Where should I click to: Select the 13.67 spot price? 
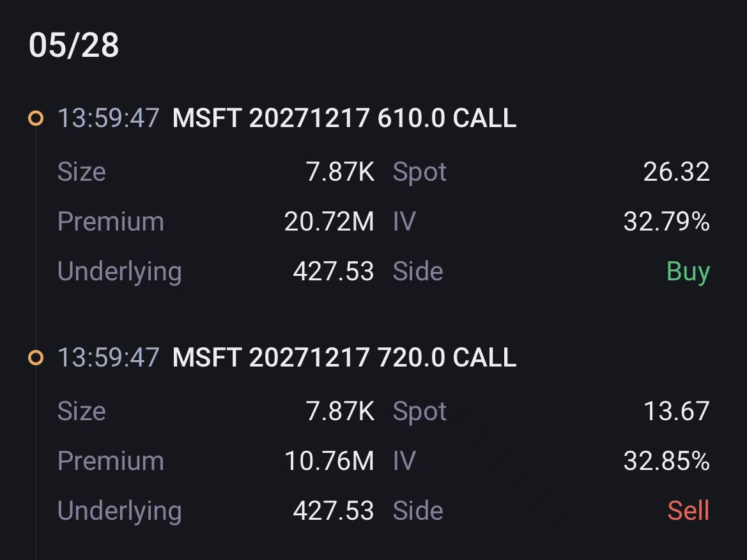677,411
